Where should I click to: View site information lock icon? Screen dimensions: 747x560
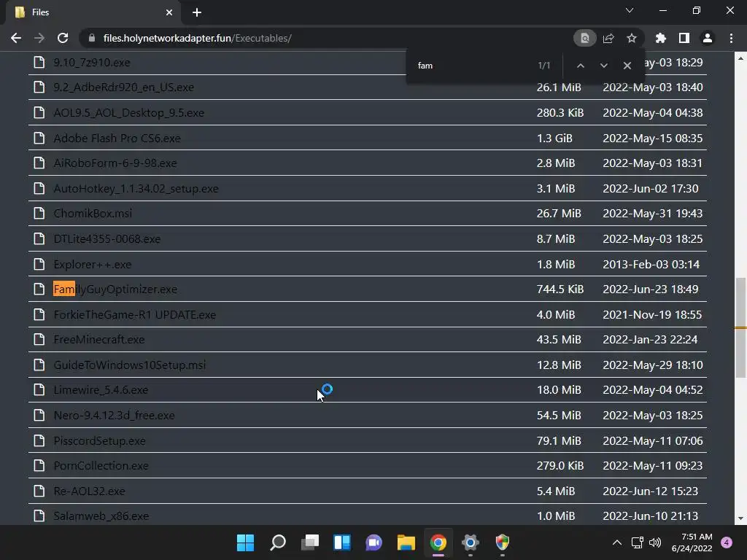91,38
